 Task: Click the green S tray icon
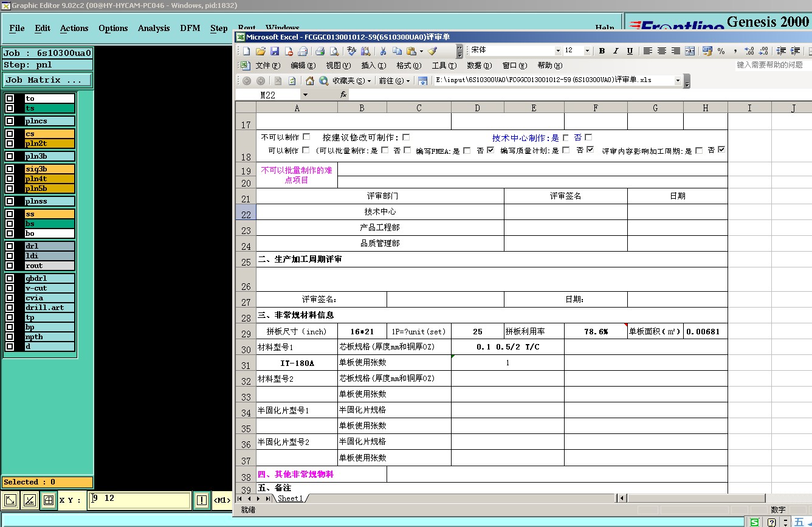[754, 522]
